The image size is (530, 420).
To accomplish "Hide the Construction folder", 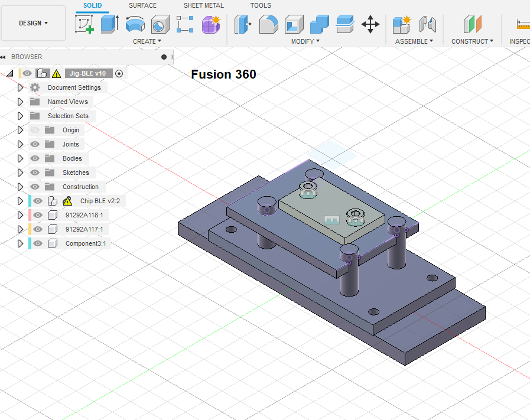I will (35, 187).
